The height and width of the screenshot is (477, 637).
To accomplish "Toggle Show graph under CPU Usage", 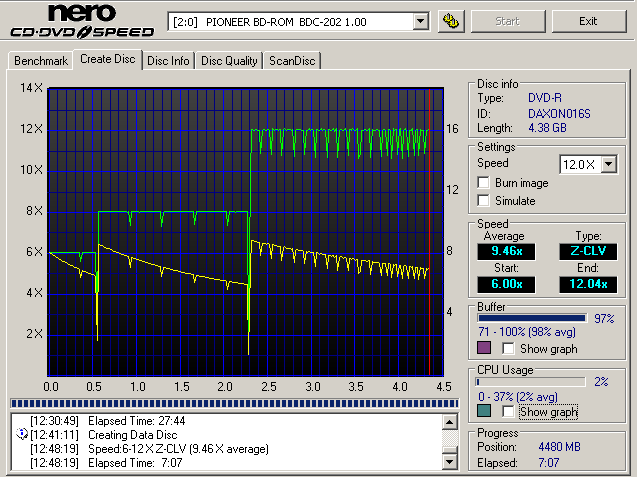I will pyautogui.click(x=509, y=411).
